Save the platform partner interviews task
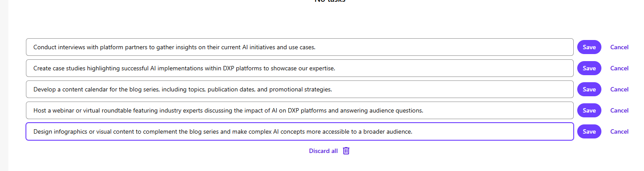The width and height of the screenshot is (644, 171). coord(589,47)
